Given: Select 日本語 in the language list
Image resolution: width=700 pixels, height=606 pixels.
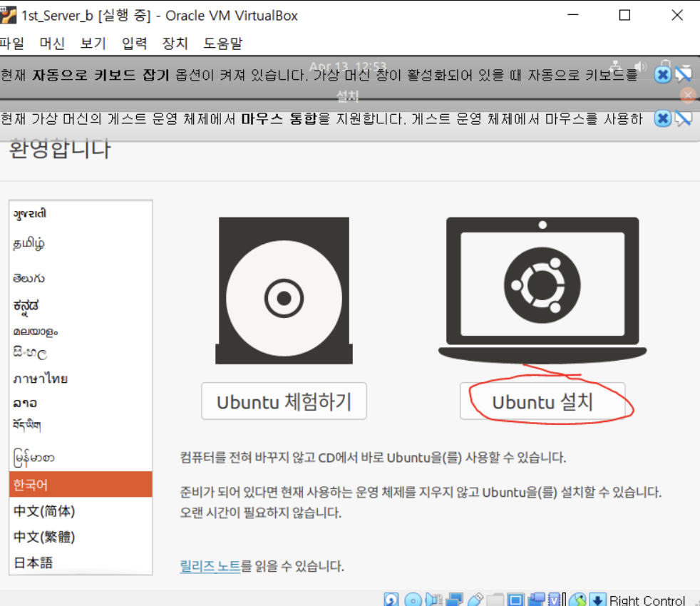Looking at the screenshot, I should coord(81,563).
